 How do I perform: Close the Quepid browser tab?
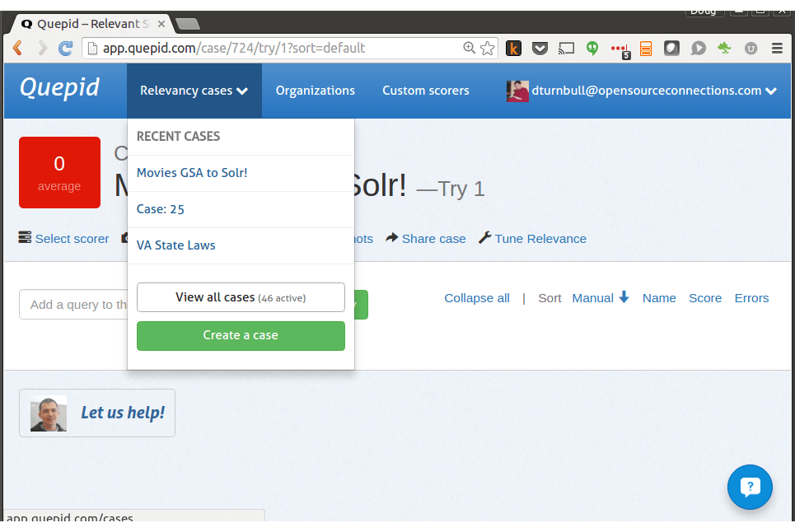(161, 24)
